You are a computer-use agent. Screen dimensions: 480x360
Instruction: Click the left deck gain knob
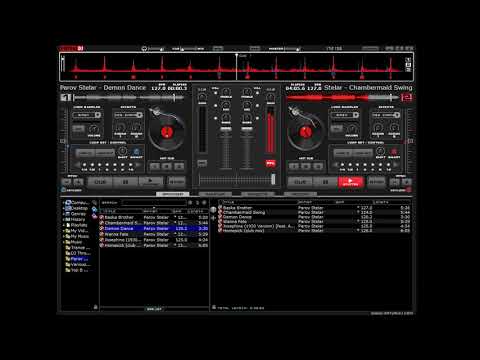tap(202, 98)
